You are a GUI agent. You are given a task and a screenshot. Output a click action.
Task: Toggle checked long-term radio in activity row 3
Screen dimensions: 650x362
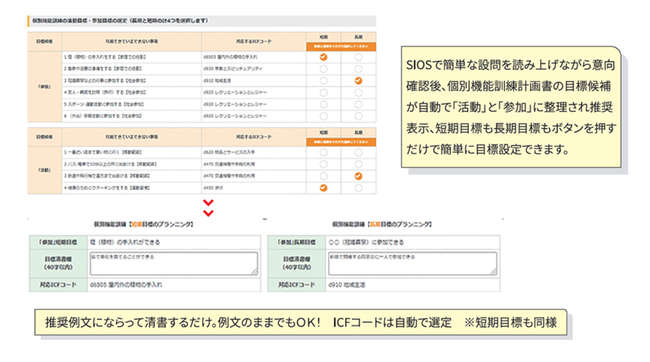[x=358, y=176]
